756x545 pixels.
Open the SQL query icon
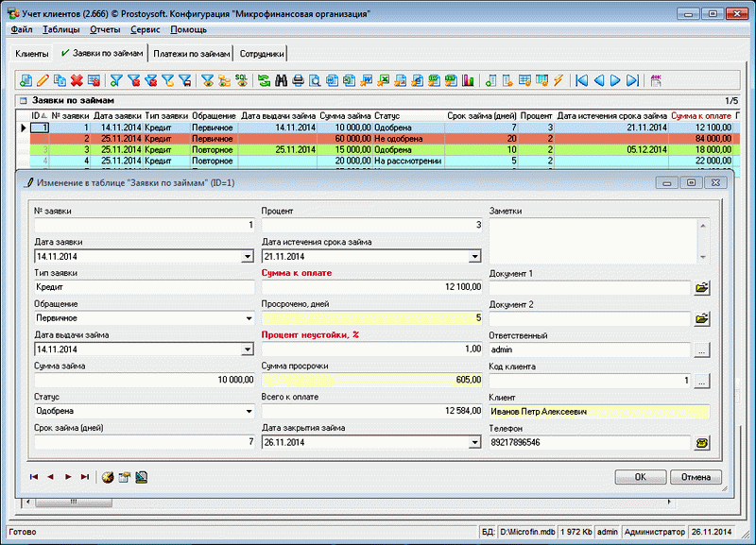point(241,80)
